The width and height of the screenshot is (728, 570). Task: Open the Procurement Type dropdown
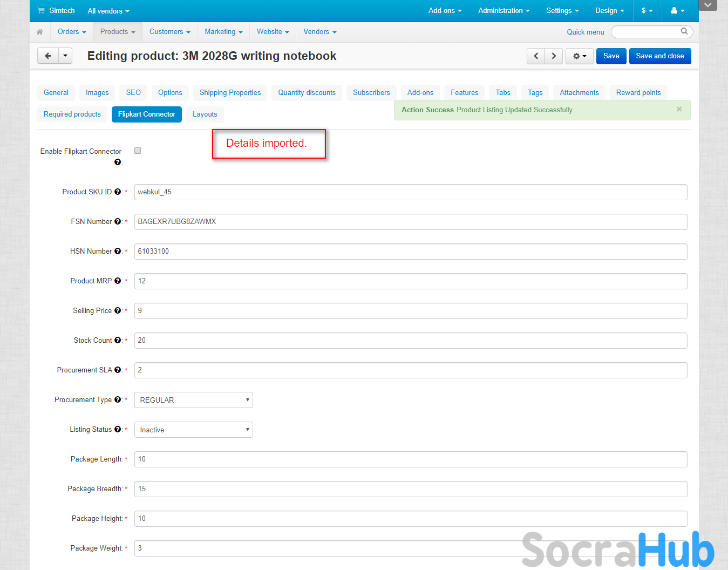(193, 400)
